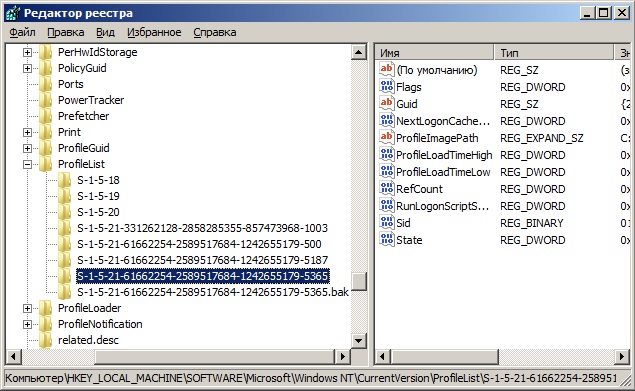The height and width of the screenshot is (391, 635).
Task: Click the S-1-5-19 folder icon
Action: click(64, 196)
